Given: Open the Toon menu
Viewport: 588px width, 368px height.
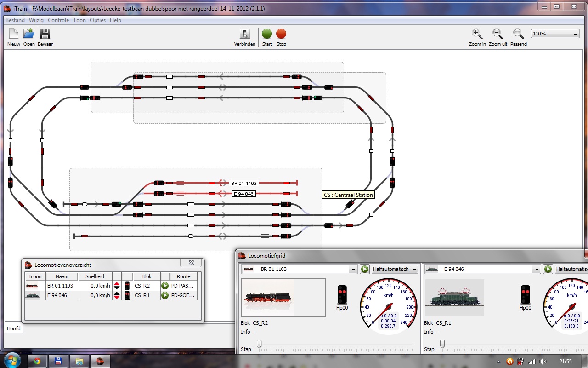Looking at the screenshot, I should point(79,20).
